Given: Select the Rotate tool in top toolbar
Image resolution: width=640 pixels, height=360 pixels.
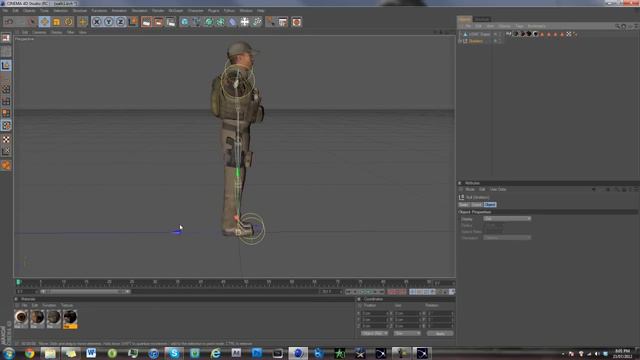Looking at the screenshot, I should (69, 22).
